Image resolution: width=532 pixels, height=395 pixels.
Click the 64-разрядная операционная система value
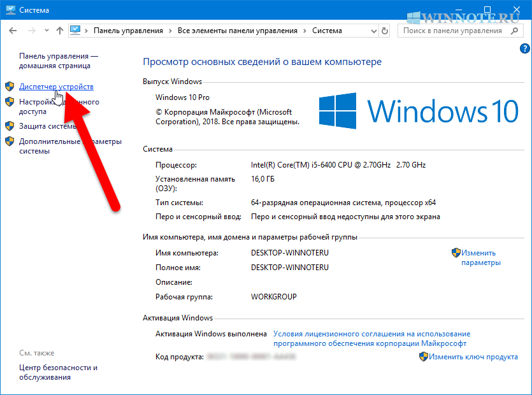coord(343,203)
